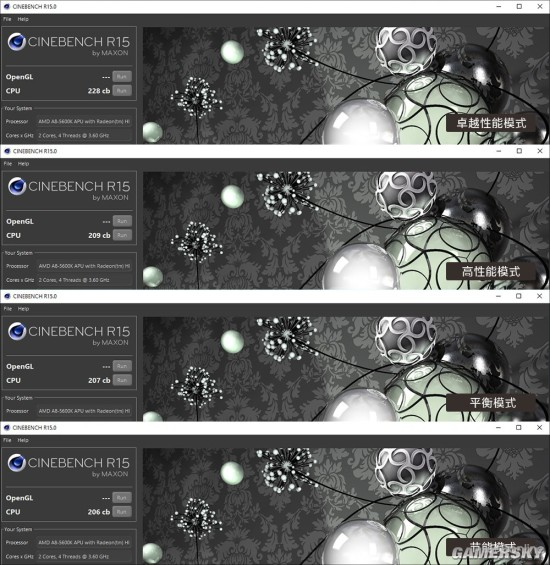
Task: Open File menu in the 209 cb window
Action: click(8, 164)
